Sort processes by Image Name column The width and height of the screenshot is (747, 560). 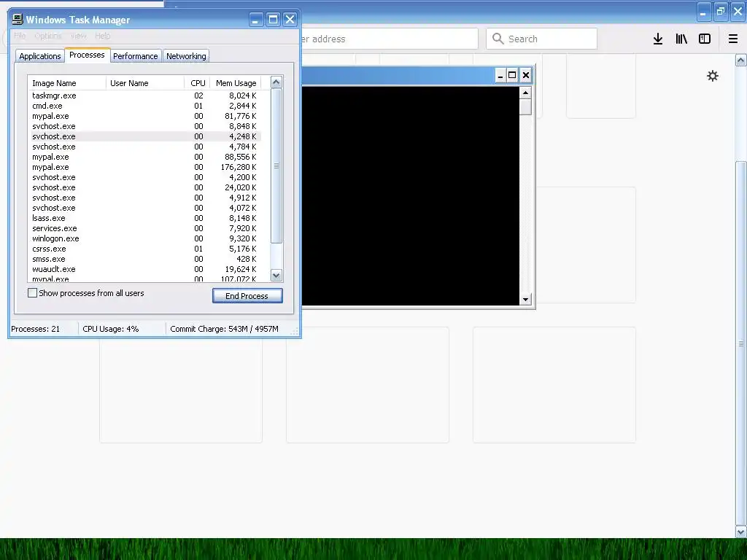point(66,83)
